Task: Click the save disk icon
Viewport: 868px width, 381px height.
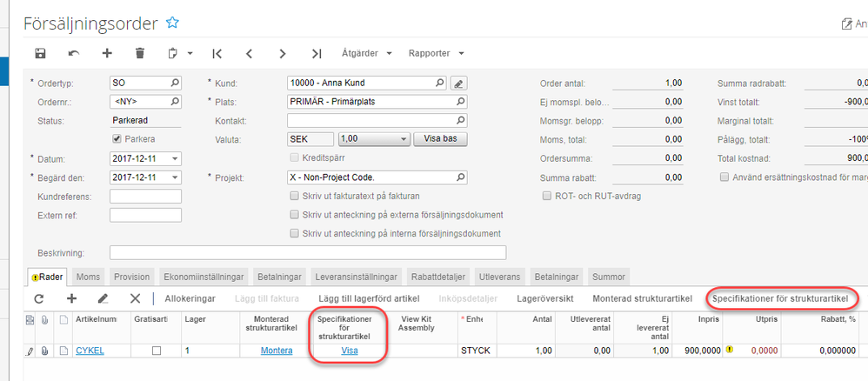Action: coord(40,53)
